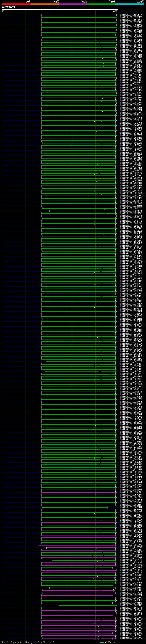
Task: Select the UniRef100_Q8LEQ0 label
Action: tap(131, 77)
